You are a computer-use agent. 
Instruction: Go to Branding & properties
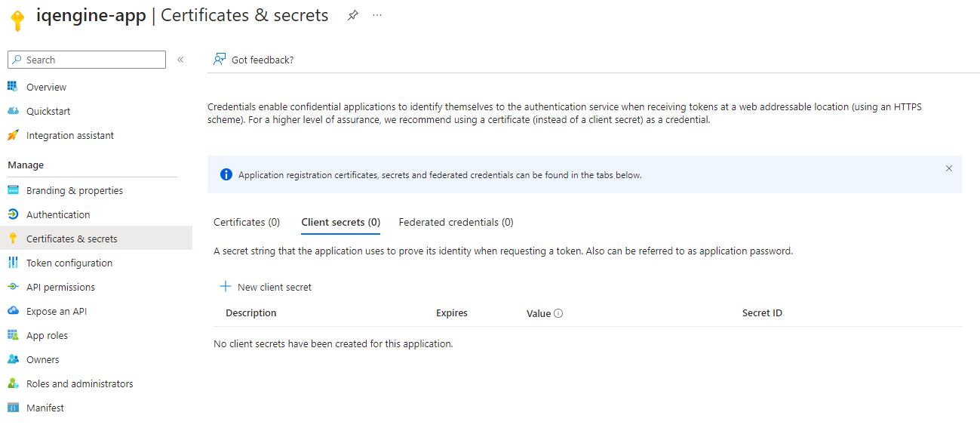[74, 190]
